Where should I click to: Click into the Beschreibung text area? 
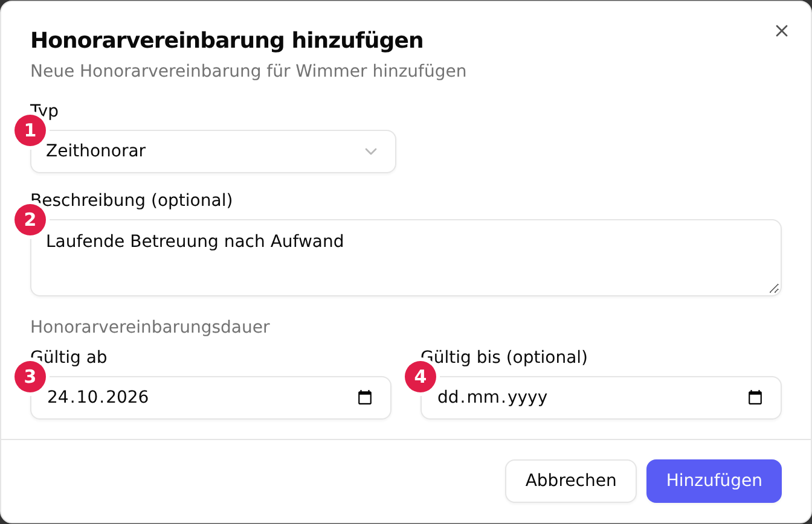click(x=406, y=258)
